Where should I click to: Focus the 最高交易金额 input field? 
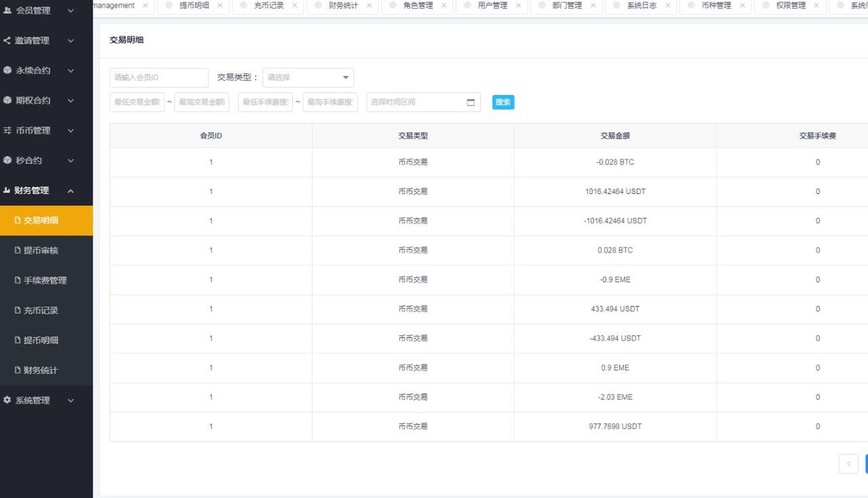click(202, 102)
